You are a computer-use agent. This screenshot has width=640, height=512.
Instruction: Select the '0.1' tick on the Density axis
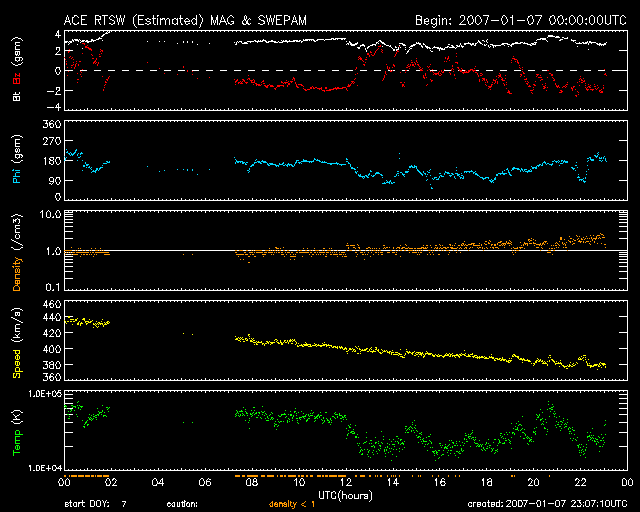point(53,287)
